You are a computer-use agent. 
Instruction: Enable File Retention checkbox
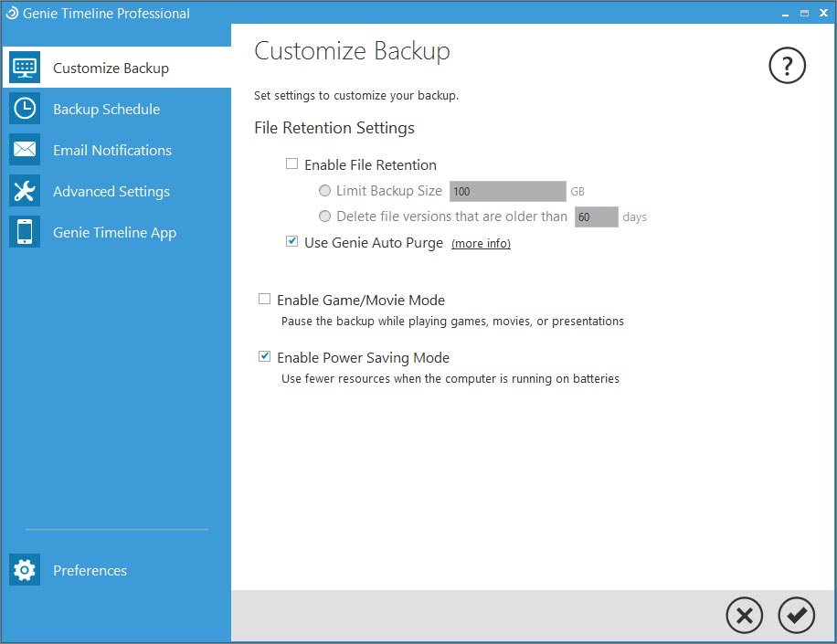pos(292,164)
